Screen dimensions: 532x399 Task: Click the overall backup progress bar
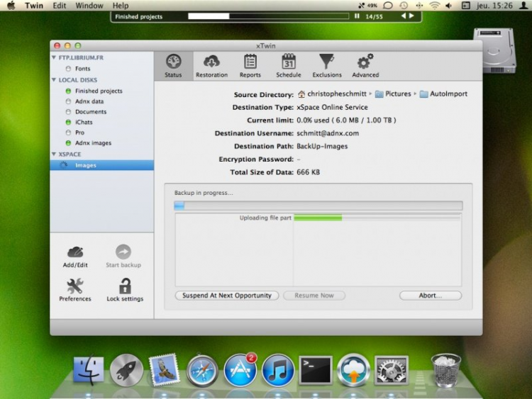(x=318, y=206)
